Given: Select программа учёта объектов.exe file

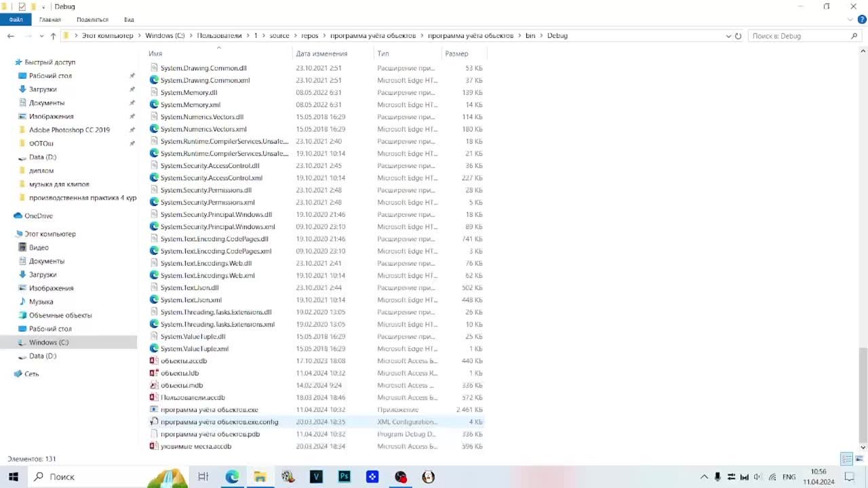Looking at the screenshot, I should 209,410.
